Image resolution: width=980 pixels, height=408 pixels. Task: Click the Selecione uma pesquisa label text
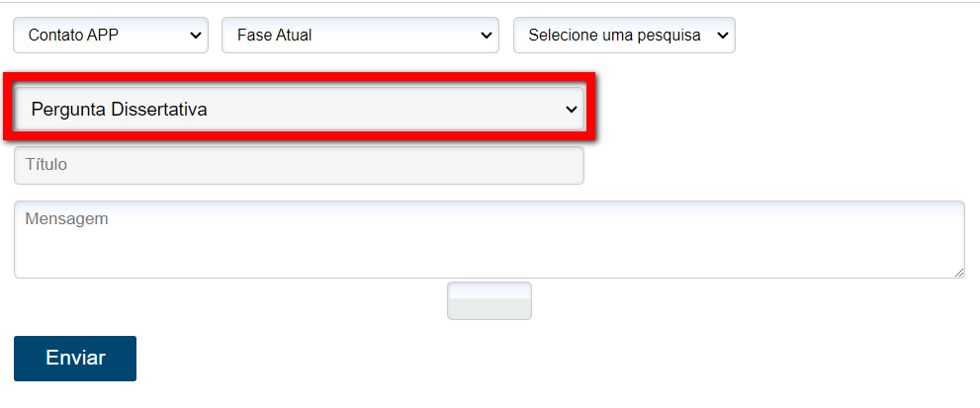[614, 36]
